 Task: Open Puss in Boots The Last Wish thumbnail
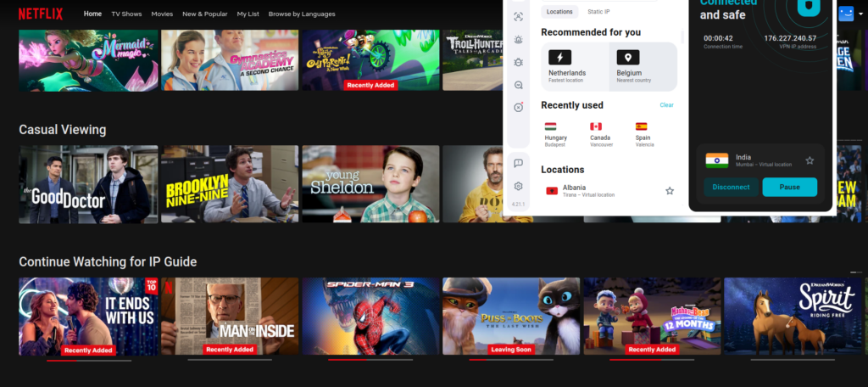(511, 317)
